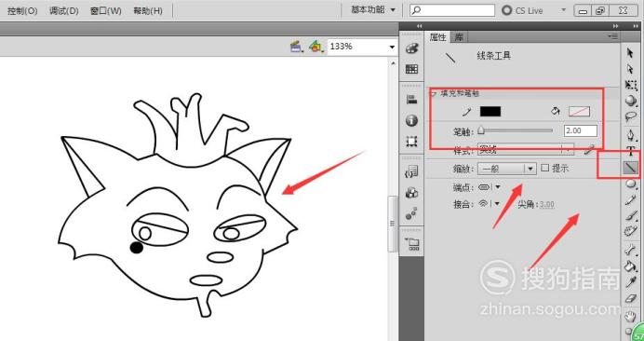
Task: Select the Hand tool
Action: (630, 317)
